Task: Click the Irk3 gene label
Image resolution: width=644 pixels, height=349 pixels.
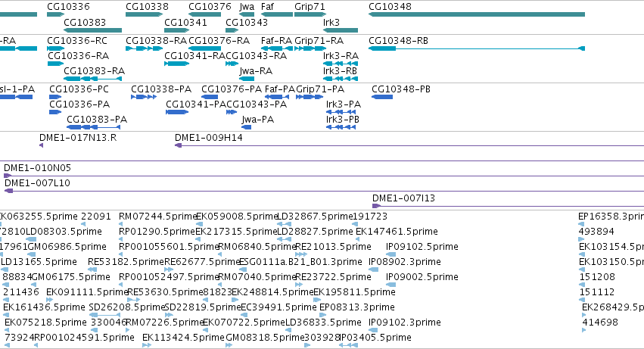Action: (331, 22)
